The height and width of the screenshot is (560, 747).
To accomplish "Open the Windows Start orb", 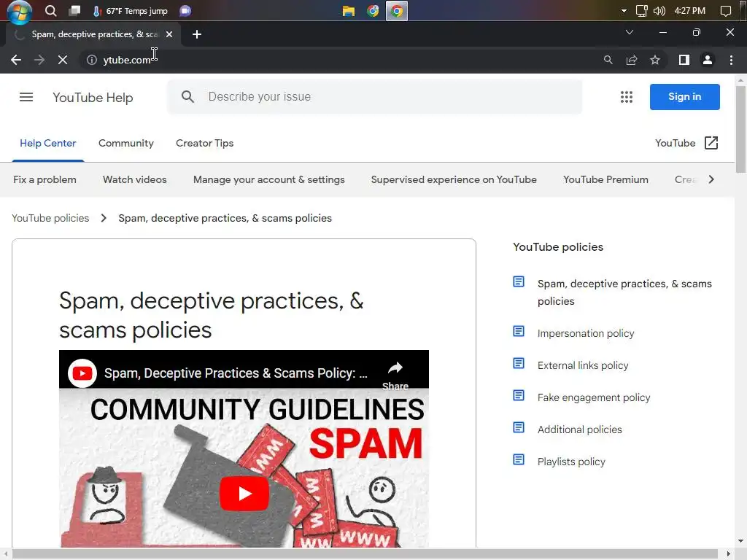I will click(x=20, y=12).
